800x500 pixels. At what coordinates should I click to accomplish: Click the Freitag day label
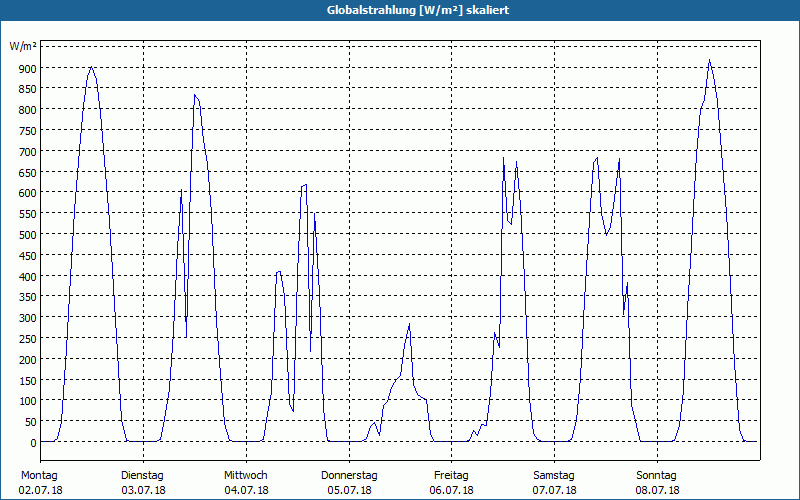(452, 476)
